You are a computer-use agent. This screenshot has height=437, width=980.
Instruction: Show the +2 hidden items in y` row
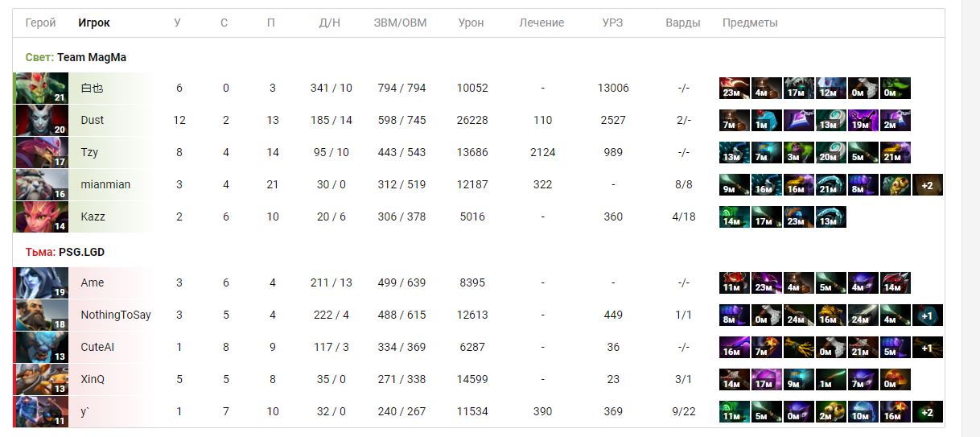tap(928, 411)
